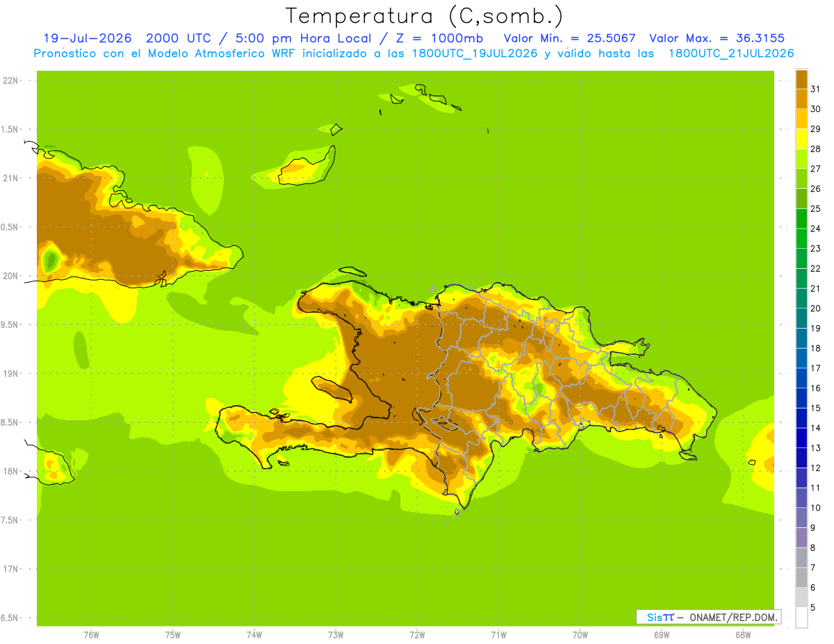Viewport: 834px width, 644px height.
Task: Pick the lime legend swatch between 26 and 27
Action: (x=801, y=179)
